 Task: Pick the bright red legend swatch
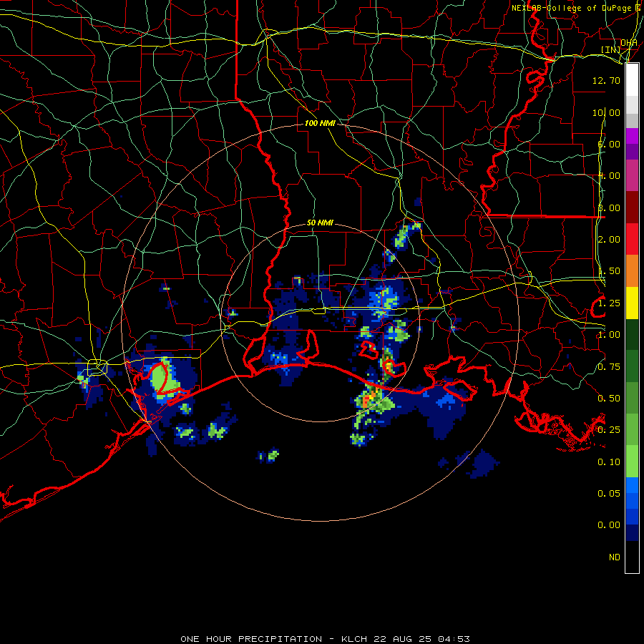tap(632, 239)
